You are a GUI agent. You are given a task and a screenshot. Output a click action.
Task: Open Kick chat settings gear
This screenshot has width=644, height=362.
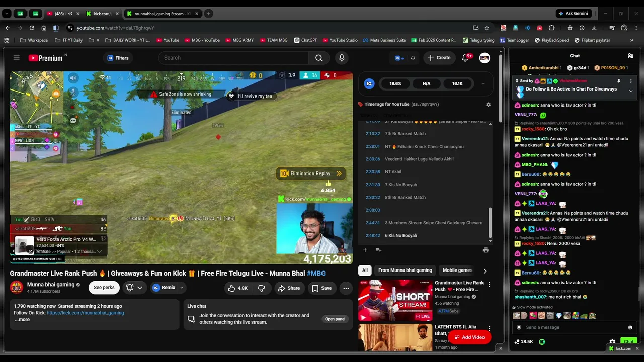point(612,342)
